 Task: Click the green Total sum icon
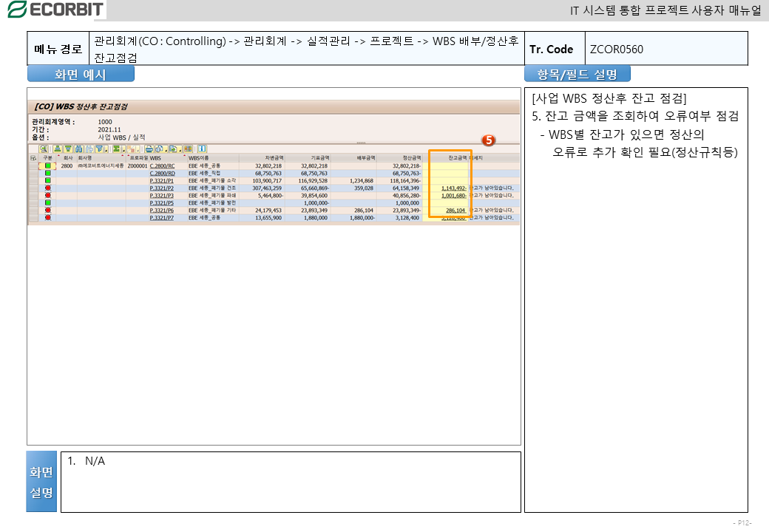(117, 149)
